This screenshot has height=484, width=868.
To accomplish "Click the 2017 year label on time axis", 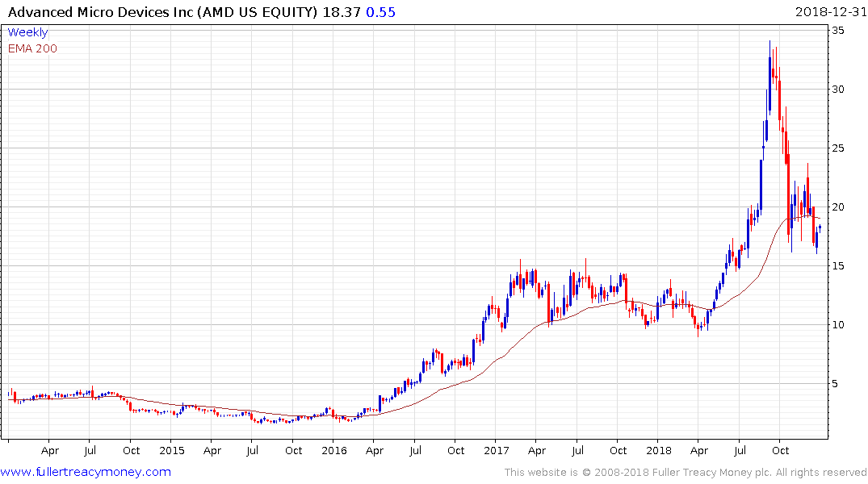I will (x=497, y=450).
